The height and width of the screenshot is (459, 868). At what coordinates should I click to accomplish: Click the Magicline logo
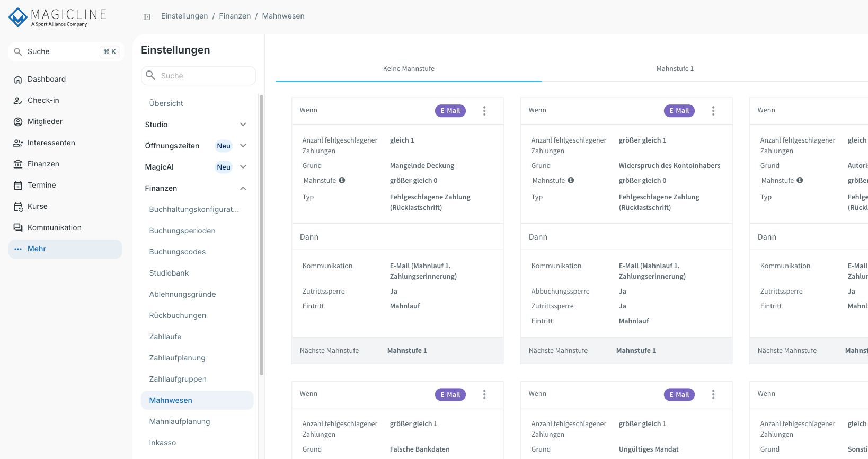point(58,17)
